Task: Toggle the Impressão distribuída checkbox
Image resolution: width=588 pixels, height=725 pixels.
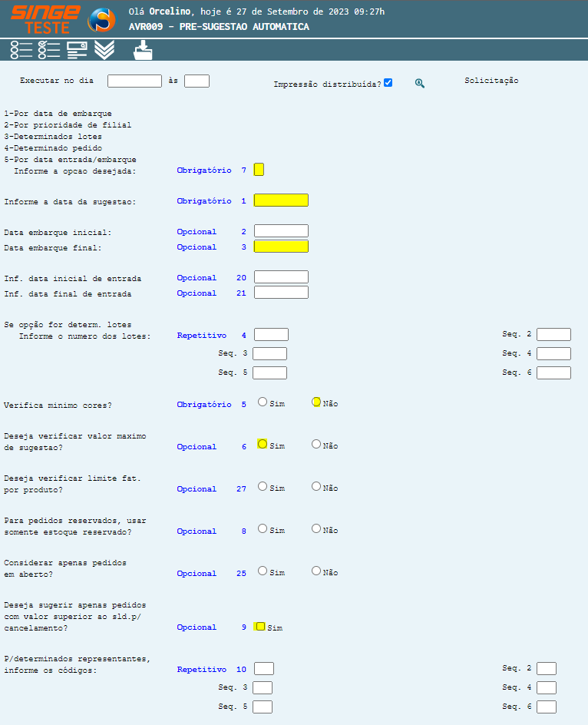Action: 388,83
